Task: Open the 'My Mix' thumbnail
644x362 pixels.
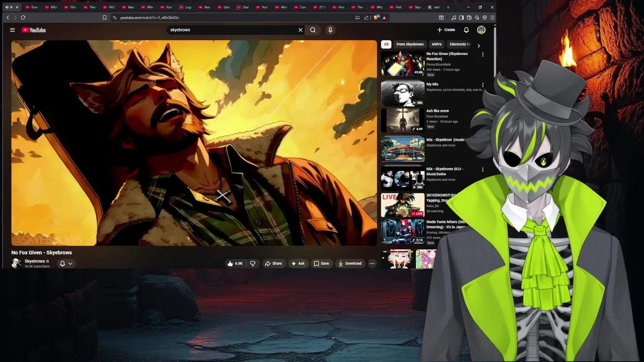Action: click(403, 93)
